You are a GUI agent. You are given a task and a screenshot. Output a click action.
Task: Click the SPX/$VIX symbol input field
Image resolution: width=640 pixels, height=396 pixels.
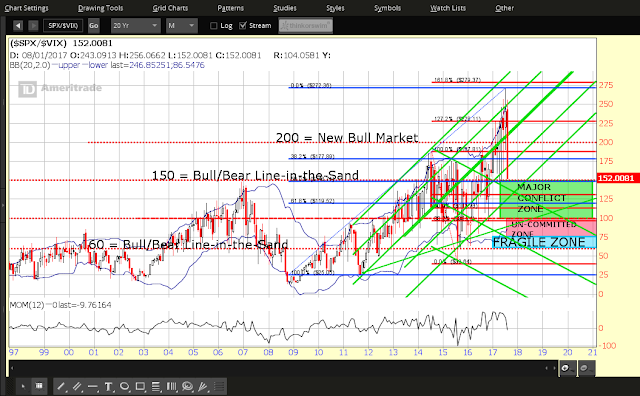click(63, 26)
